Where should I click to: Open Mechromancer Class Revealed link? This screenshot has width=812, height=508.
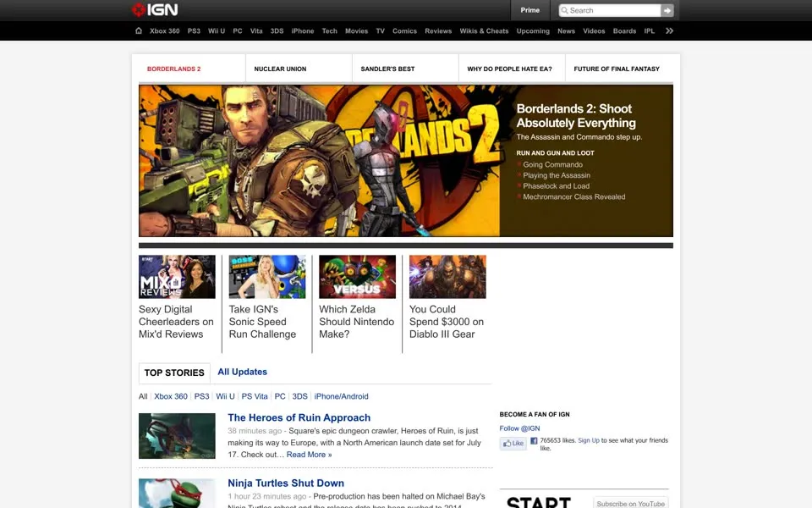[x=573, y=197]
